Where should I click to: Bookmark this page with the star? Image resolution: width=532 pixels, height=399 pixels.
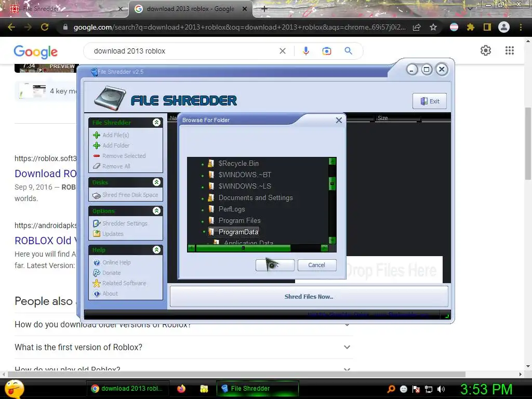point(433,27)
